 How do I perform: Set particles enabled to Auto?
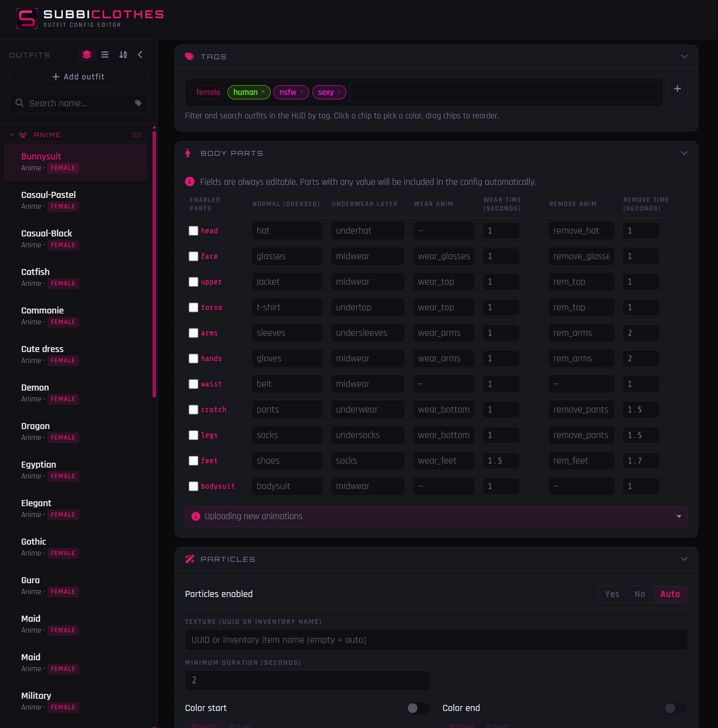point(670,594)
